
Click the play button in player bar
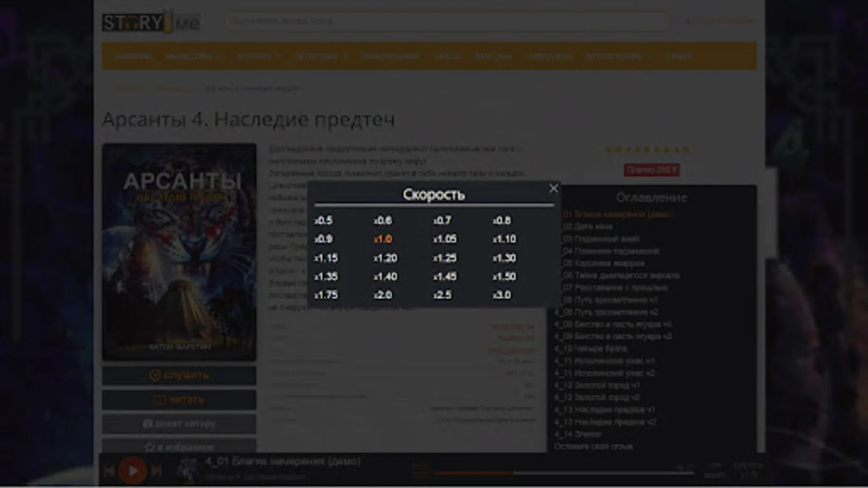coord(133,471)
